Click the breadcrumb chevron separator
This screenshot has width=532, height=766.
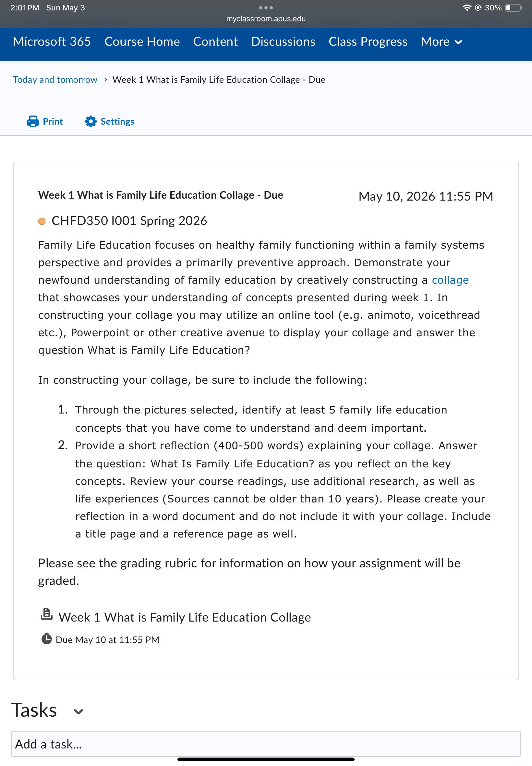pos(105,80)
